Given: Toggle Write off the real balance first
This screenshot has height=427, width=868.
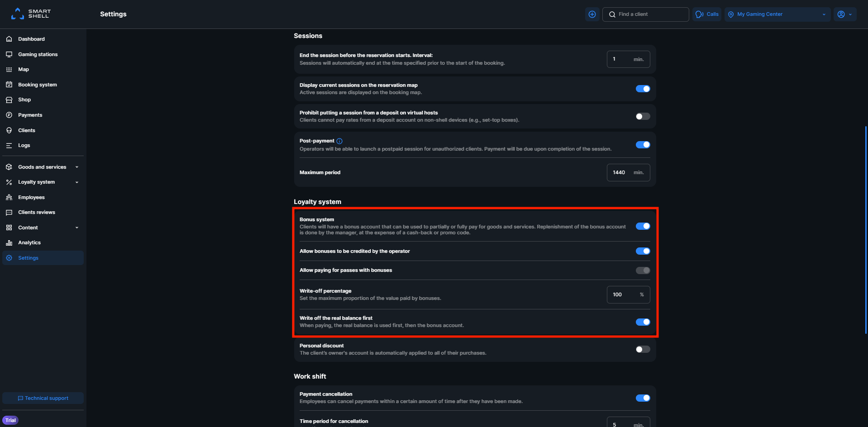Looking at the screenshot, I should 643,322.
